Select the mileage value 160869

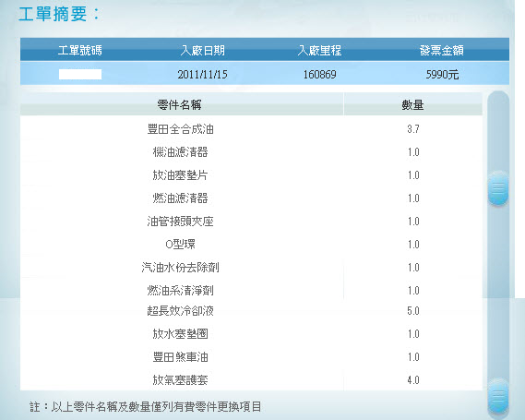point(320,74)
